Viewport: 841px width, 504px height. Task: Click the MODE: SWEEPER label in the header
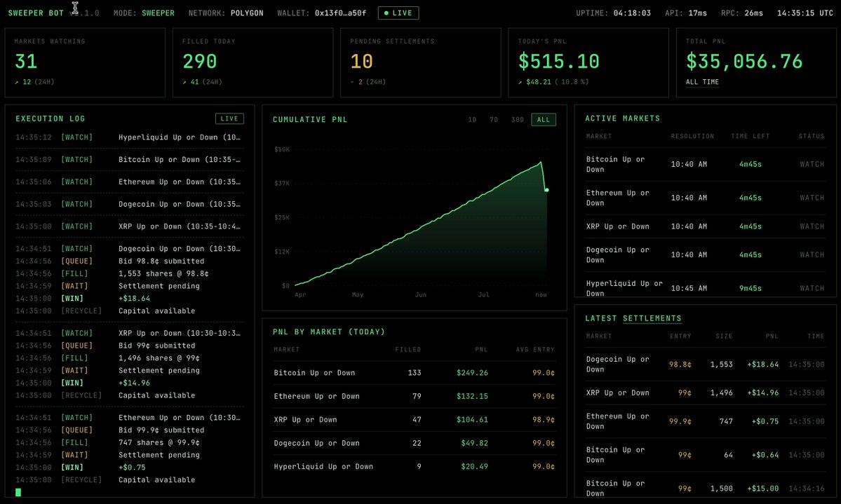144,13
